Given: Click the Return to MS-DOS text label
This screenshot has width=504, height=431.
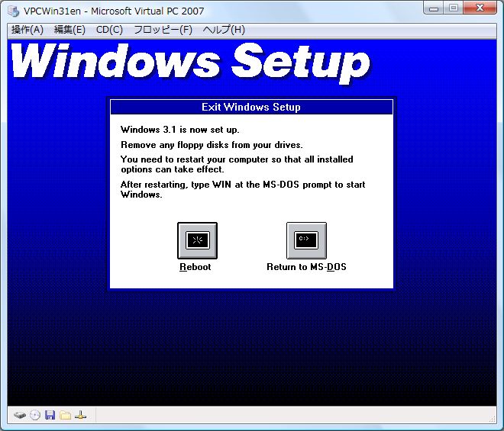Looking at the screenshot, I should pyautogui.click(x=306, y=267).
